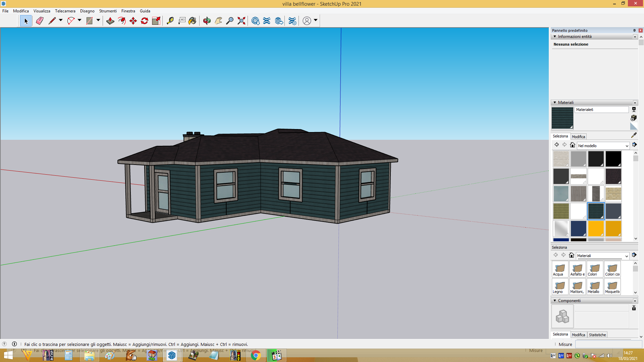Open the Disegno menu
Image resolution: width=644 pixels, height=362 pixels.
tap(87, 11)
